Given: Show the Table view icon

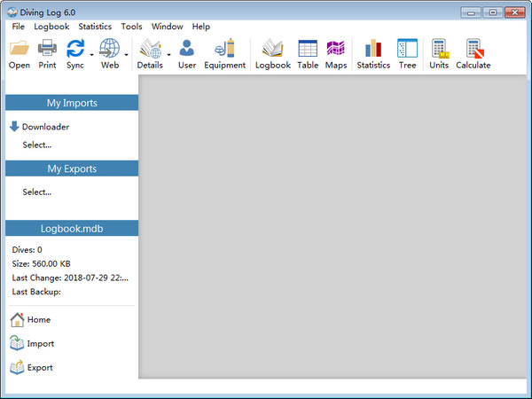Looking at the screenshot, I should click(308, 50).
